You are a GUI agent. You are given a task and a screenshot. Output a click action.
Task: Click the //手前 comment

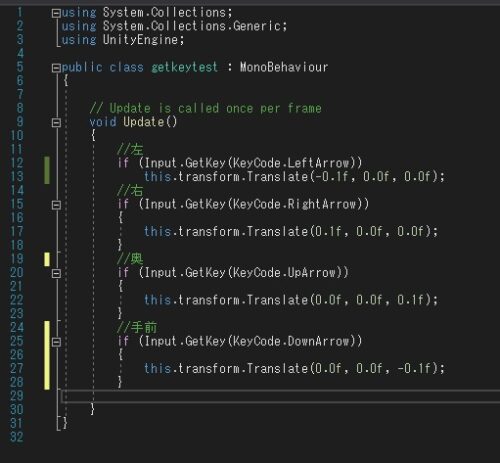tap(137, 327)
